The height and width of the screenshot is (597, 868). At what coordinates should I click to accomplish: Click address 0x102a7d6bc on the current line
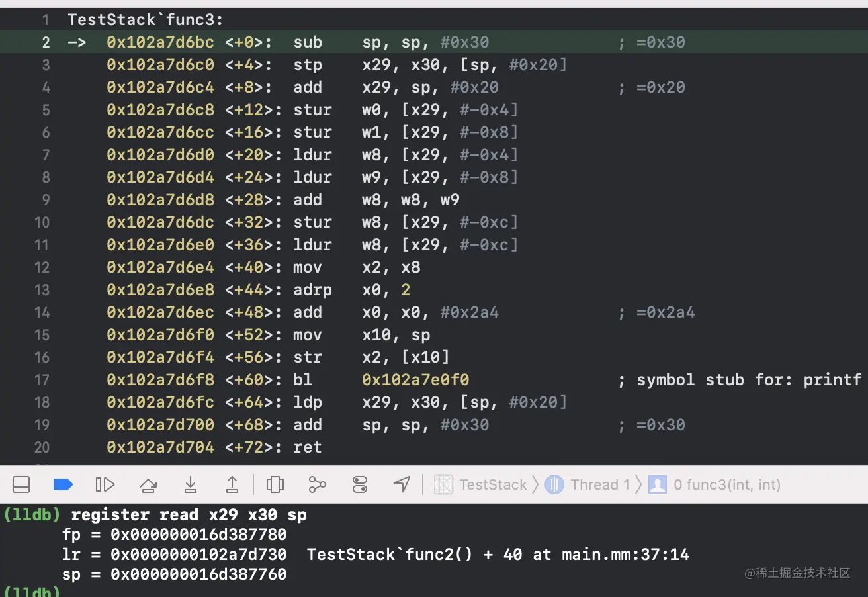160,42
